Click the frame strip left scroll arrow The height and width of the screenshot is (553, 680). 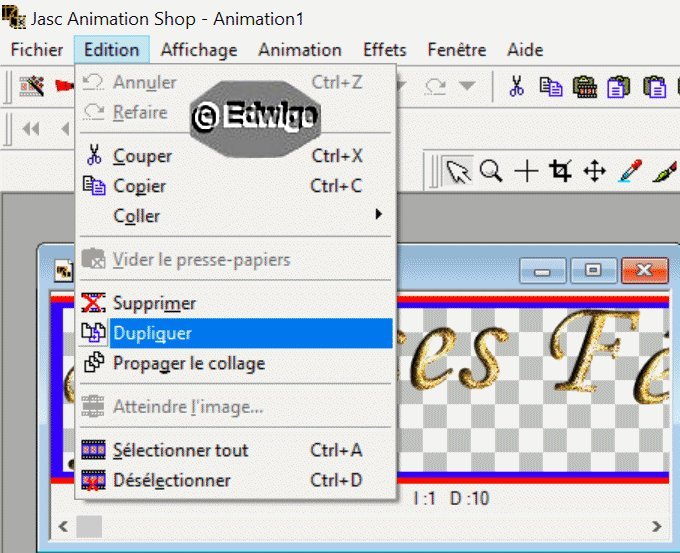point(63,527)
